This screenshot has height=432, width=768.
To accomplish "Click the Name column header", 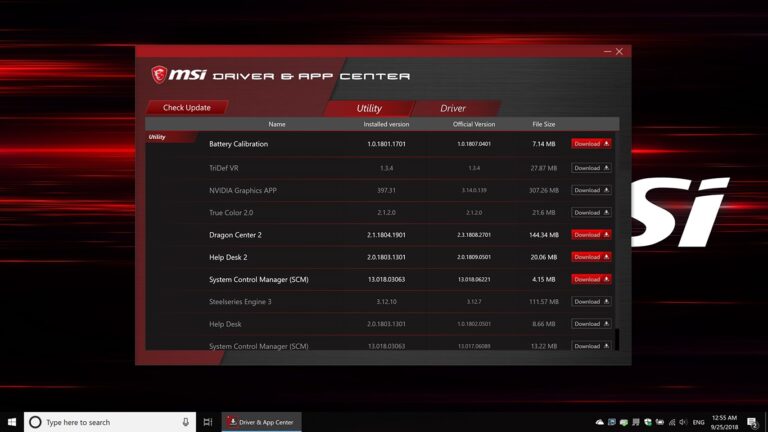I will 277,124.
